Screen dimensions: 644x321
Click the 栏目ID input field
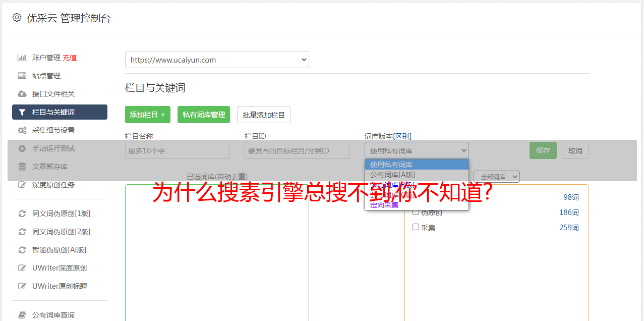[x=297, y=150]
